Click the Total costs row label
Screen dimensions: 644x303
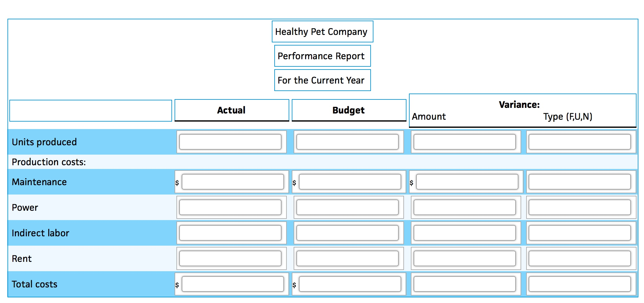(35, 284)
